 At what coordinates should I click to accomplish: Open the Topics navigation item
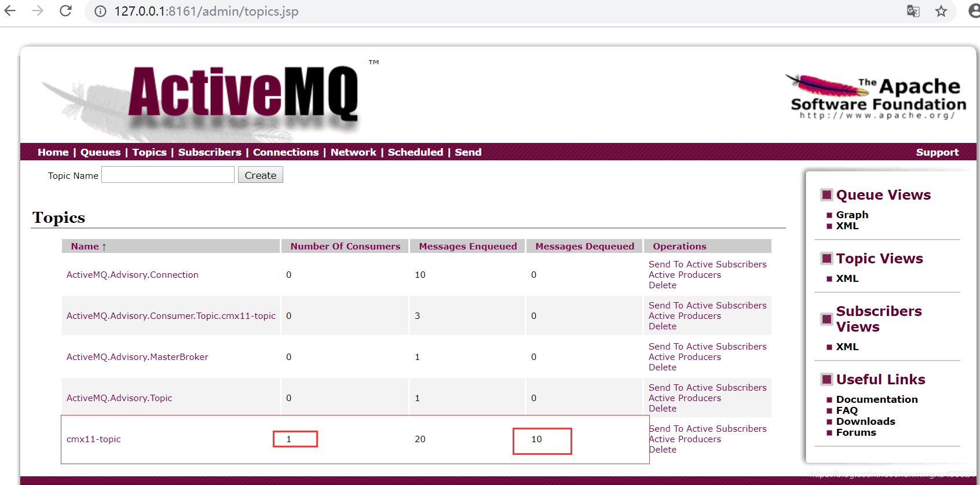click(149, 152)
